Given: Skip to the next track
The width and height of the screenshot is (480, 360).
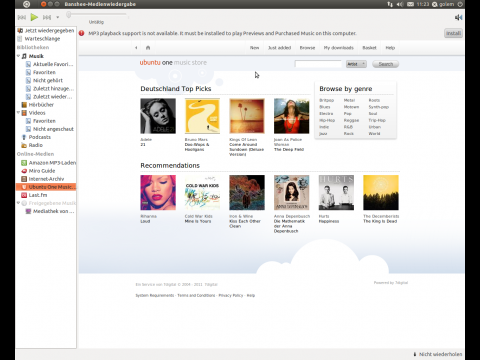Looking at the screenshot, I should click(47, 17).
